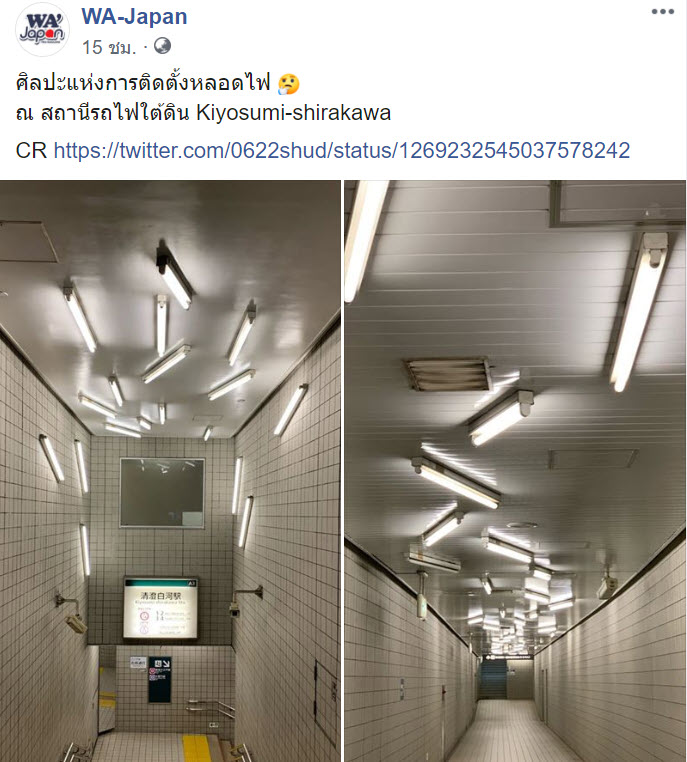The image size is (687, 762).
Task: Click the right wall security camera in the left photo
Action: tap(244, 601)
